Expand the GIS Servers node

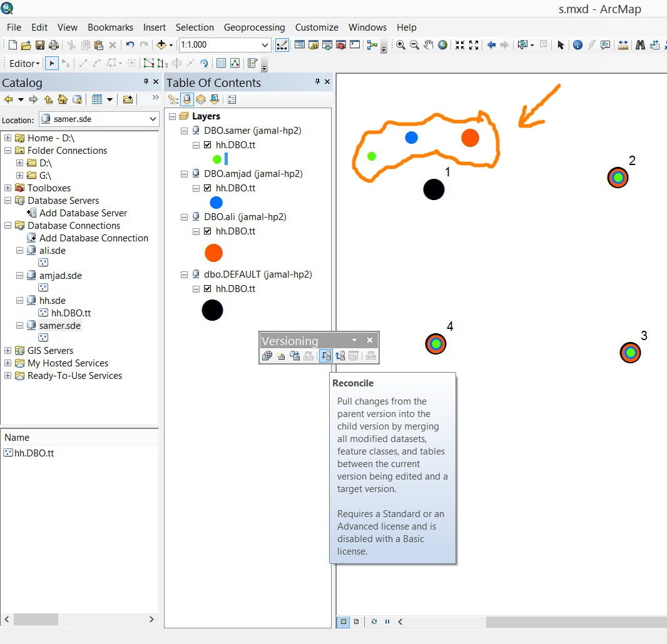coord(8,351)
